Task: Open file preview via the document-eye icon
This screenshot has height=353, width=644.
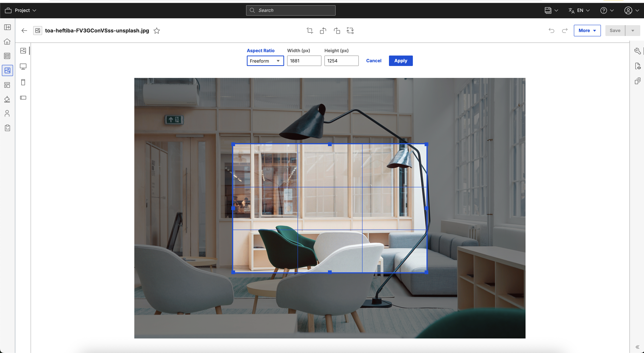Action: pos(638,66)
